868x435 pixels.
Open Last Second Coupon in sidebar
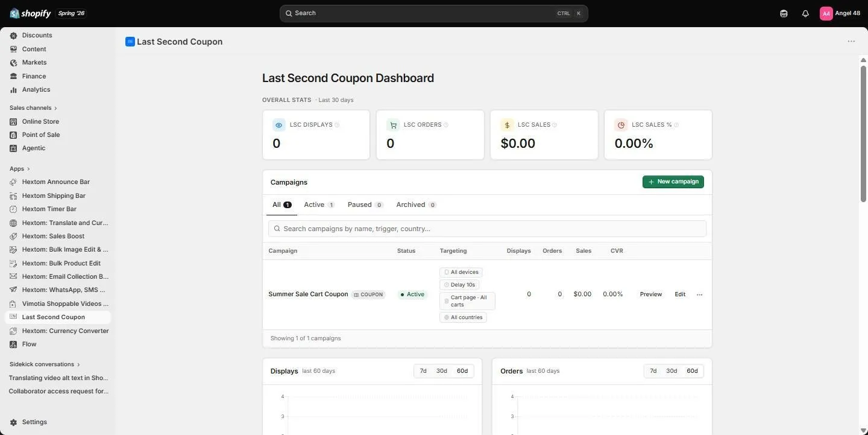tap(58, 317)
